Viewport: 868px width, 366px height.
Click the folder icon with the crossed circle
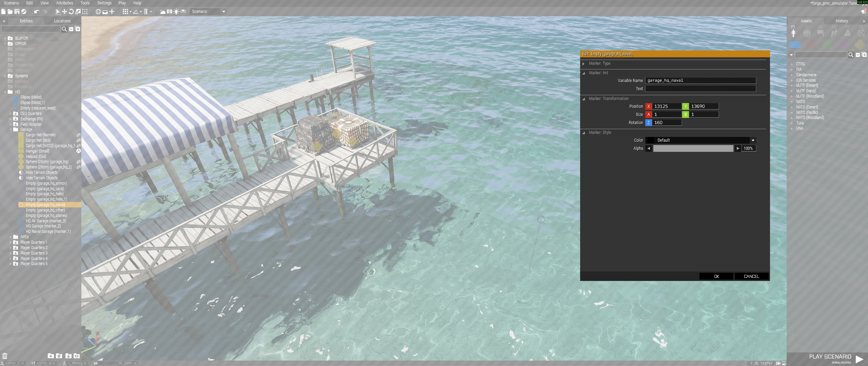tap(59, 356)
